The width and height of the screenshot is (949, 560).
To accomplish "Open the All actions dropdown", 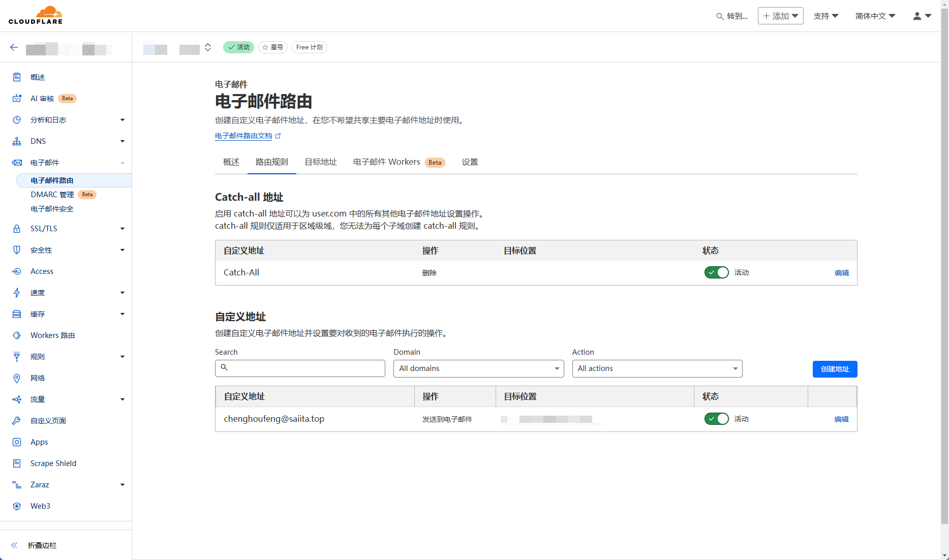I will tap(657, 368).
